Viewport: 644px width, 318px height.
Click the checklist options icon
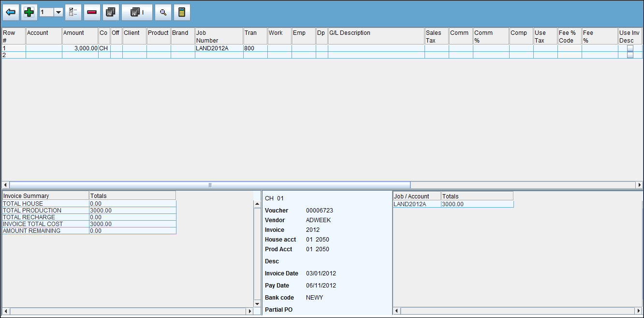click(73, 13)
